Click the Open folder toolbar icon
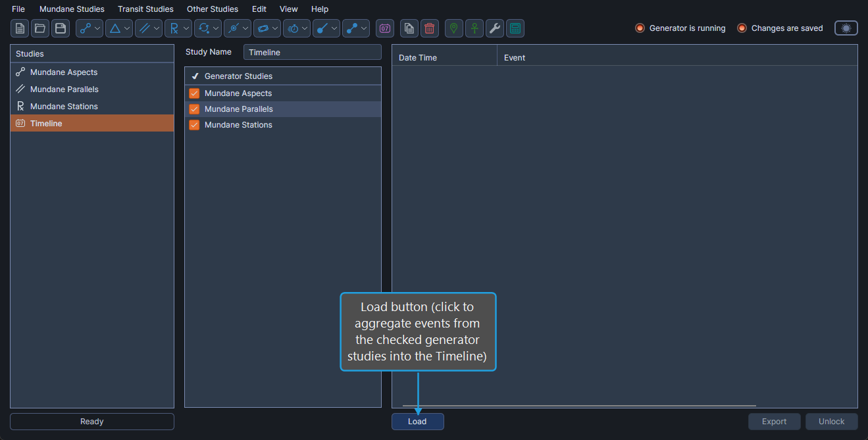The image size is (868, 440). point(40,28)
